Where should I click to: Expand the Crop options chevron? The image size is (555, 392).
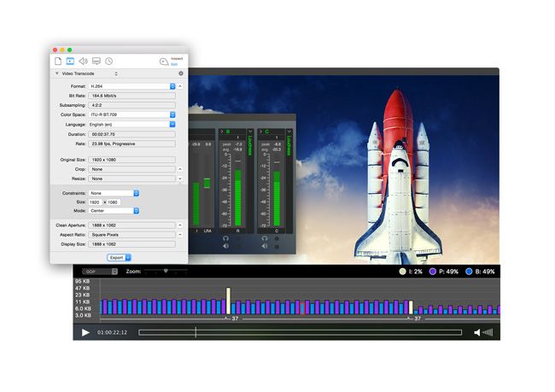[180, 169]
